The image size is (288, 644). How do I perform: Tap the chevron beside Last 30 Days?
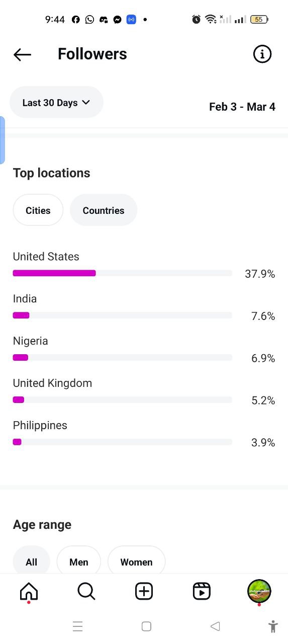pos(86,102)
